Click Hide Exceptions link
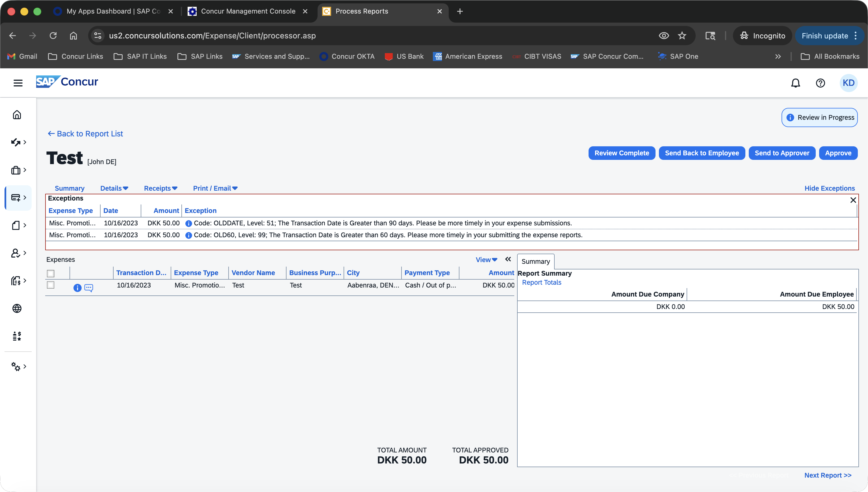Image resolution: width=868 pixels, height=492 pixels. click(x=830, y=188)
